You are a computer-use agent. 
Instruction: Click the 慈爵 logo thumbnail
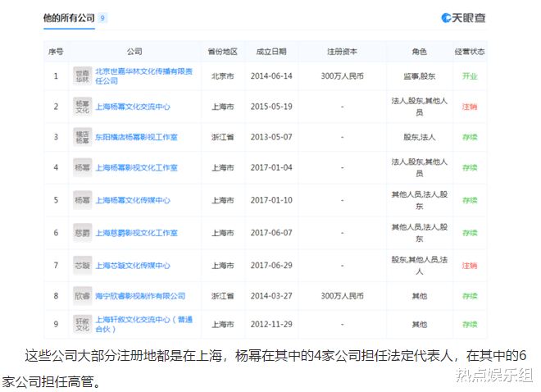(83, 233)
